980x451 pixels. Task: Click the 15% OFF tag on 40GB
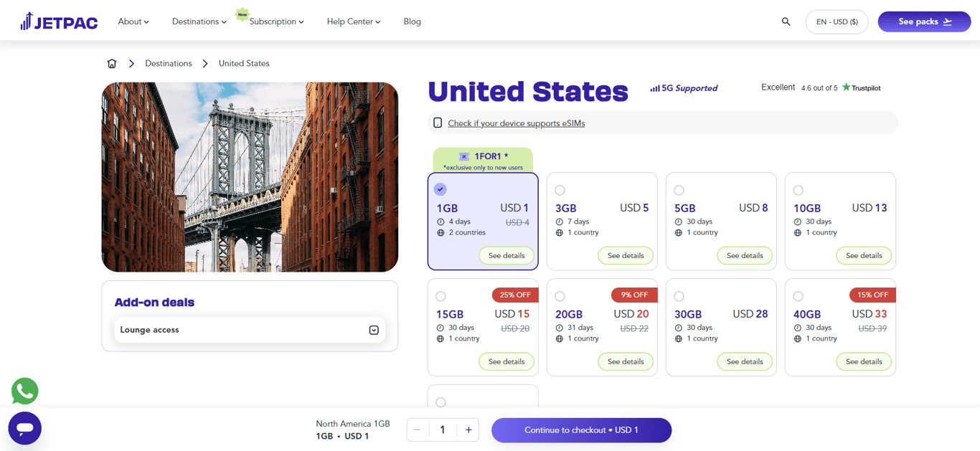[x=872, y=295]
